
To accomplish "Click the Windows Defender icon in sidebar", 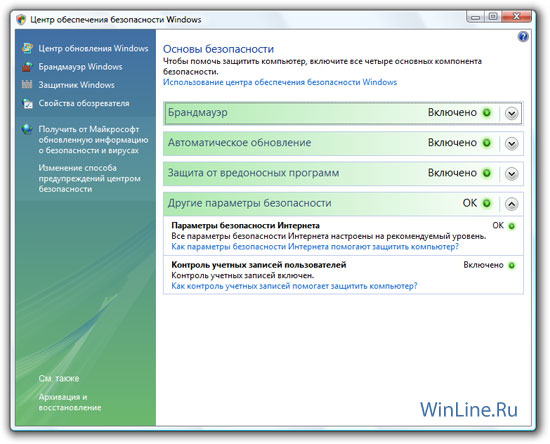I will pyautogui.click(x=27, y=85).
